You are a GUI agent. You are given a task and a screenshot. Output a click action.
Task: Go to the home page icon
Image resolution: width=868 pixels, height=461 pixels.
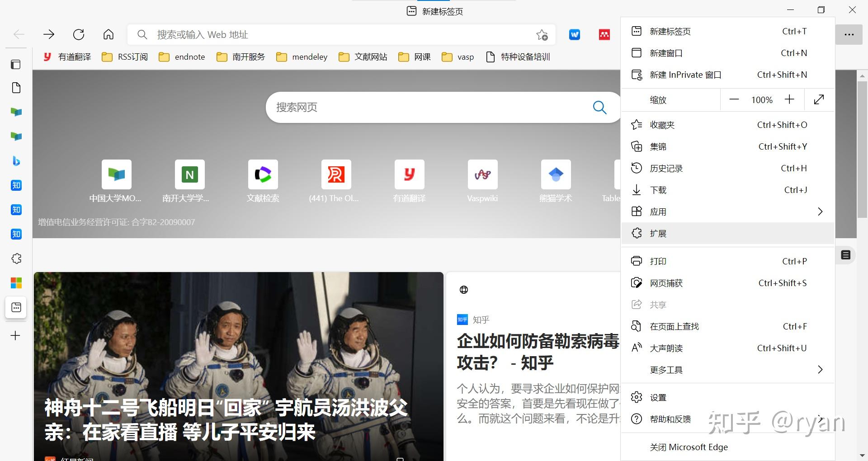(x=108, y=34)
